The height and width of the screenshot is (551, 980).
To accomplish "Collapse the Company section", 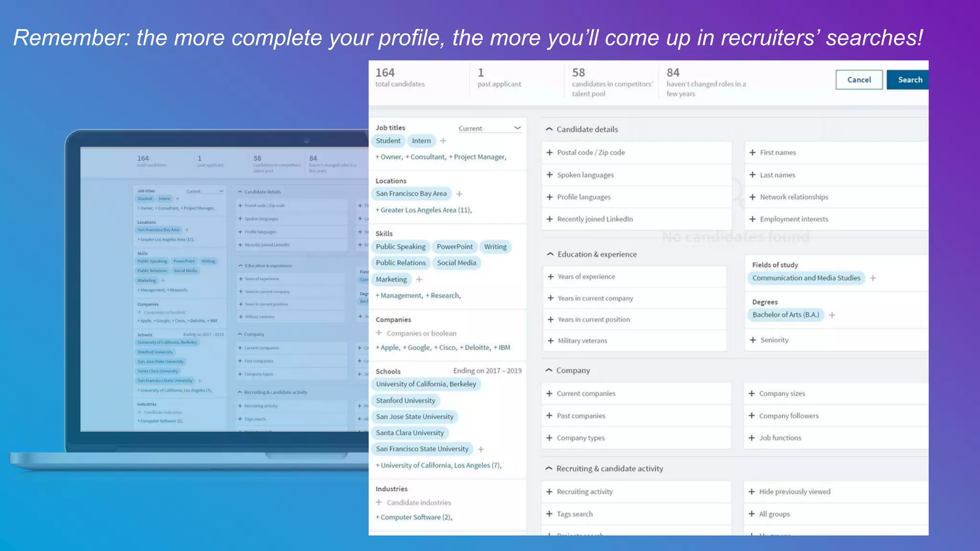I will pos(549,371).
